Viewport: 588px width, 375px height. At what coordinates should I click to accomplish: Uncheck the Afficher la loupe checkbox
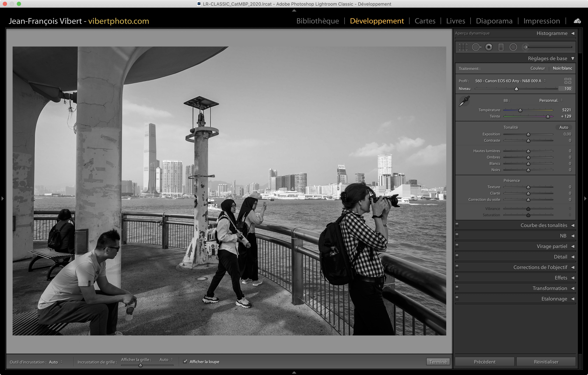coord(185,361)
